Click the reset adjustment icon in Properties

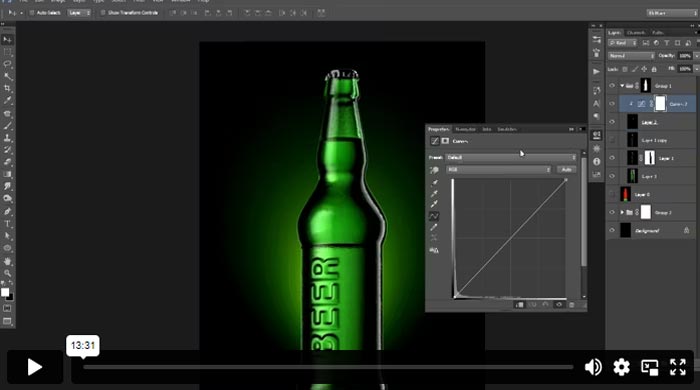pyautogui.click(x=546, y=305)
